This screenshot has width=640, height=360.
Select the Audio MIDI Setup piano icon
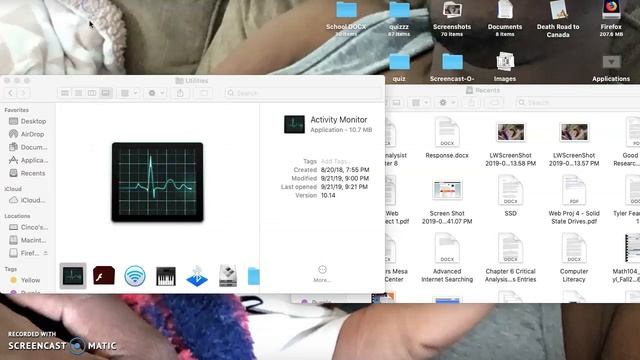(x=166, y=276)
